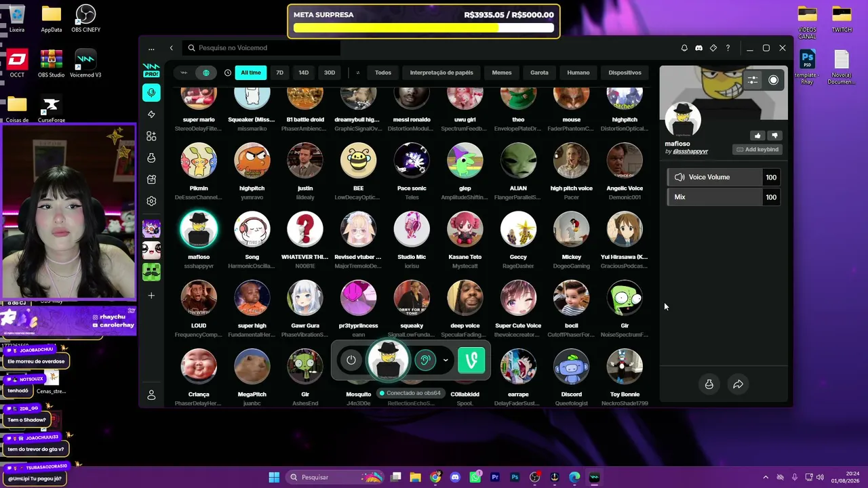Open the Lixeira recycle bin
The width and height of the screenshot is (868, 488).
point(17,18)
